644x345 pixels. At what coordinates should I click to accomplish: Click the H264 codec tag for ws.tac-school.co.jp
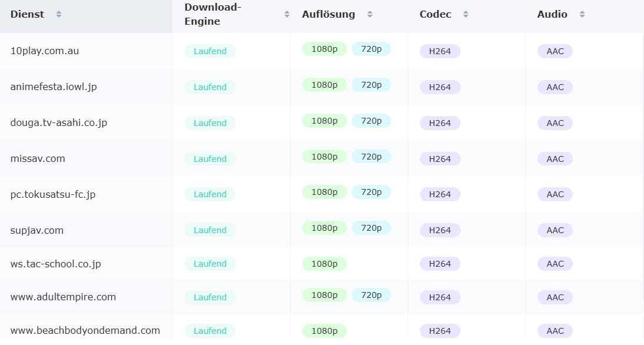click(x=440, y=264)
